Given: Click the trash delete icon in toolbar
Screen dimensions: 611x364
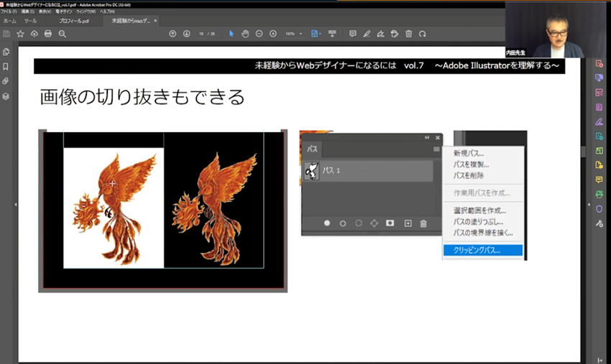Looking at the screenshot, I should pyautogui.click(x=408, y=34).
